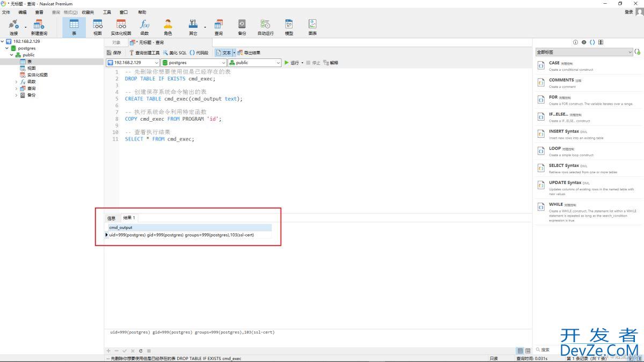Screen dimensions: 644x362
Task: Select the 结果 1 result tab
Action: [129, 218]
